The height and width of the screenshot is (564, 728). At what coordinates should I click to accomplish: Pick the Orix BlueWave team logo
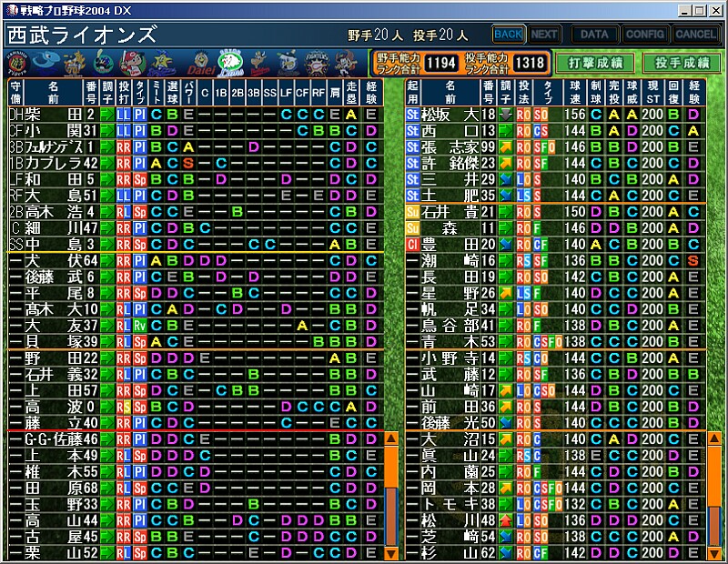coord(347,64)
